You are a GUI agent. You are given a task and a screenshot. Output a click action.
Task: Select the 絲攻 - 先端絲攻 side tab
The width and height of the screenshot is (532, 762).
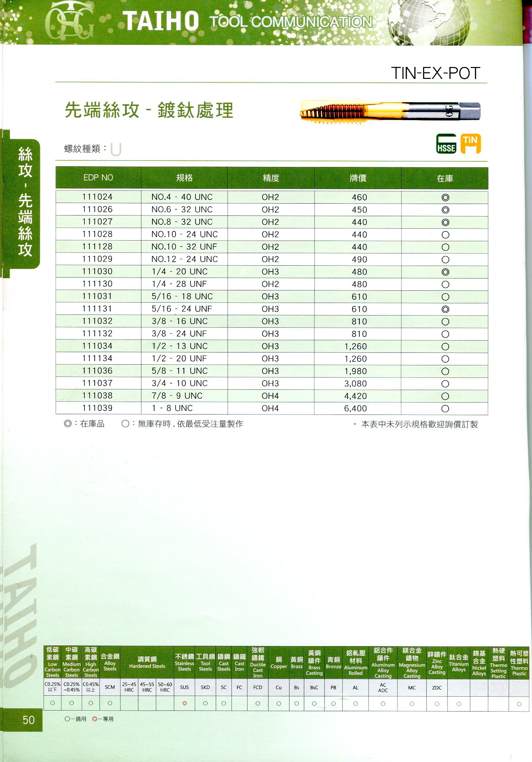click(x=25, y=202)
